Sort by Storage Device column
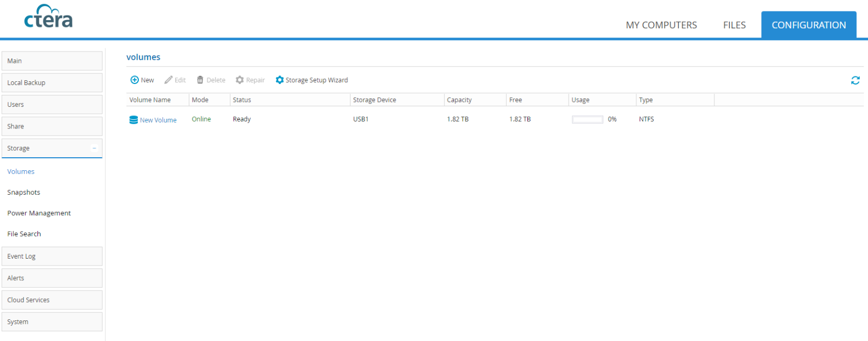The image size is (868, 341). pos(397,100)
